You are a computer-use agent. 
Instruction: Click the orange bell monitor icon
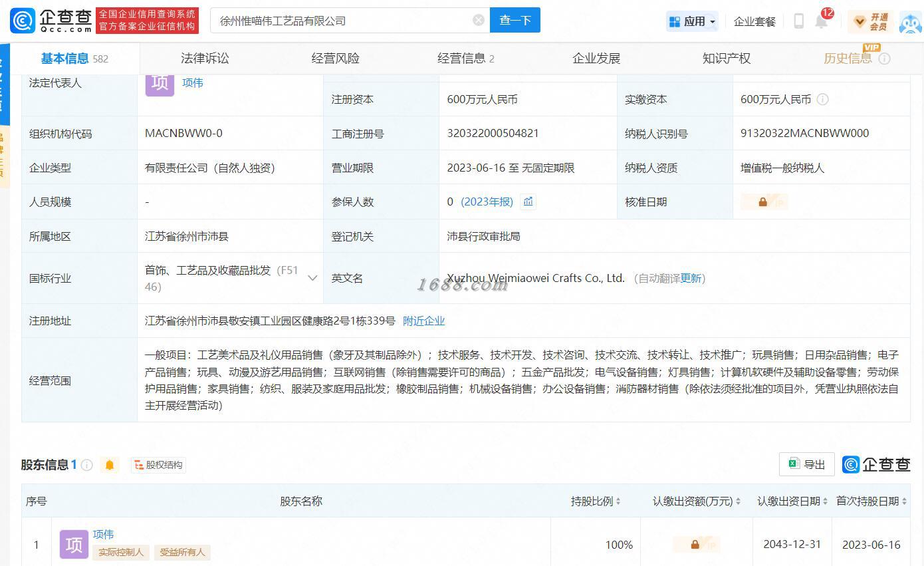point(110,465)
